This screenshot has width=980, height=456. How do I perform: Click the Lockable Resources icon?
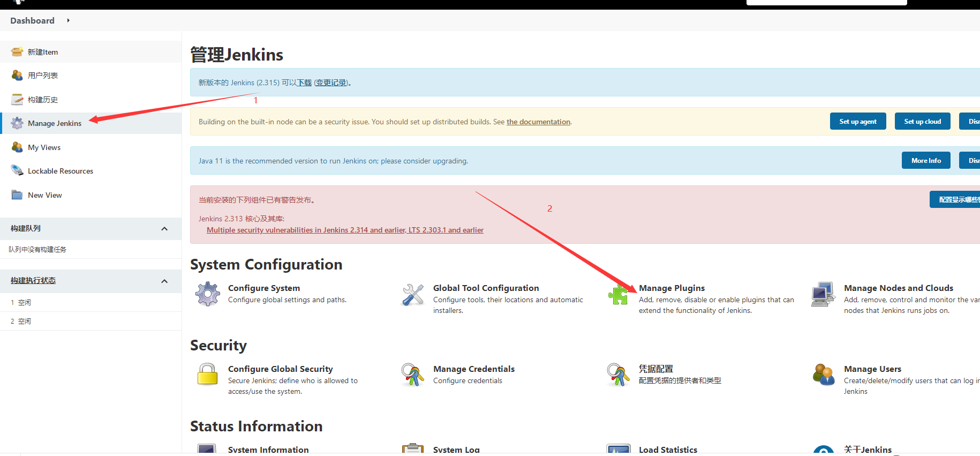click(x=17, y=171)
